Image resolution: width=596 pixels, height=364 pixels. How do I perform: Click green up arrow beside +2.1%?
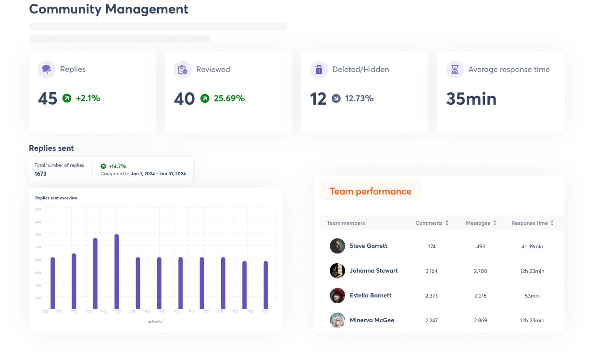67,98
